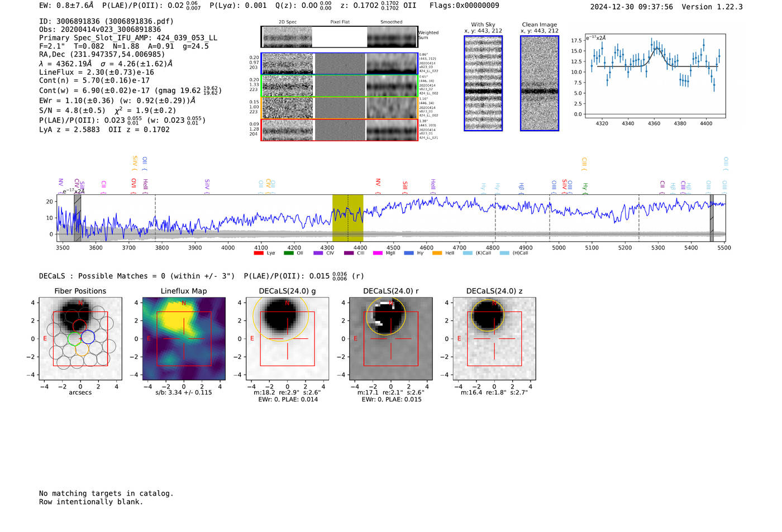Open the Clean Image cutout
The width and height of the screenshot is (782, 532).
coord(540,83)
